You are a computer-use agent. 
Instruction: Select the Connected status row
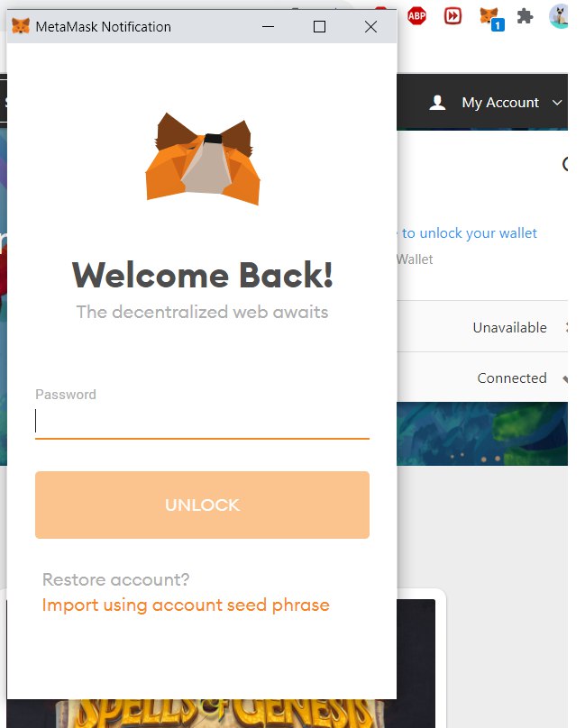(x=482, y=378)
